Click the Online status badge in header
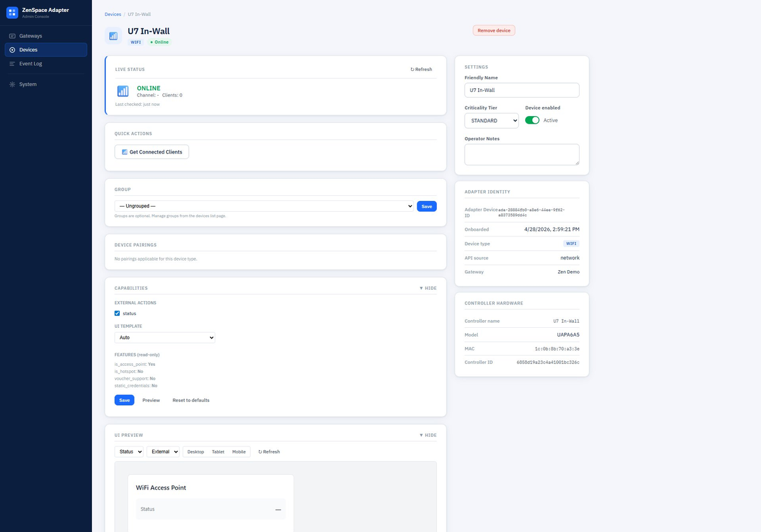This screenshot has width=761, height=532. pyautogui.click(x=160, y=42)
